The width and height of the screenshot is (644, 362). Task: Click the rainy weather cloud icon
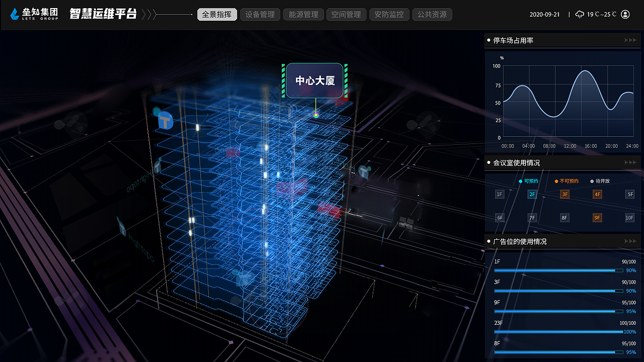(580, 14)
